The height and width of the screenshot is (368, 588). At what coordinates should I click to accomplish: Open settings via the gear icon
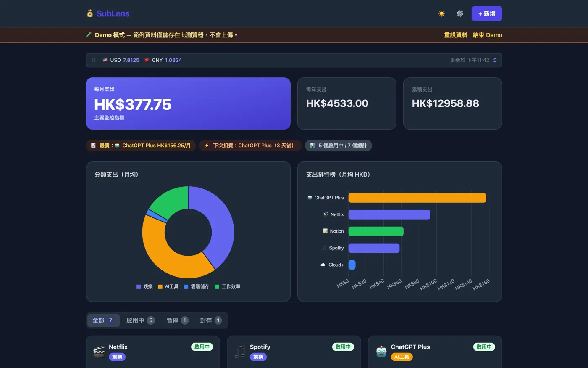pyautogui.click(x=460, y=13)
